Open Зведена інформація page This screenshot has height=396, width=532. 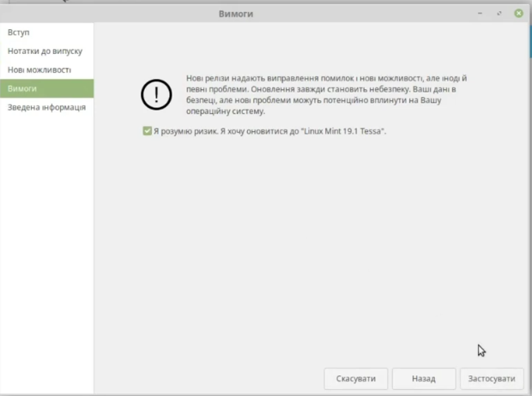46,107
